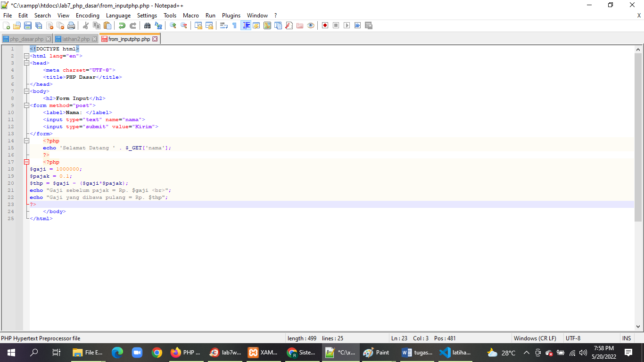Open Find with the binoculars icon
The image size is (644, 362).
(x=147, y=25)
